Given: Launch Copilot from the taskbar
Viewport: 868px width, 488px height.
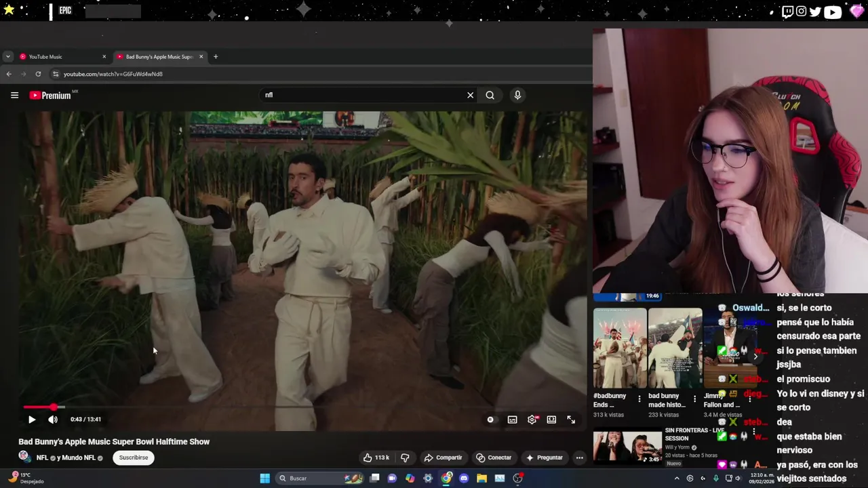Looking at the screenshot, I should [x=410, y=479].
